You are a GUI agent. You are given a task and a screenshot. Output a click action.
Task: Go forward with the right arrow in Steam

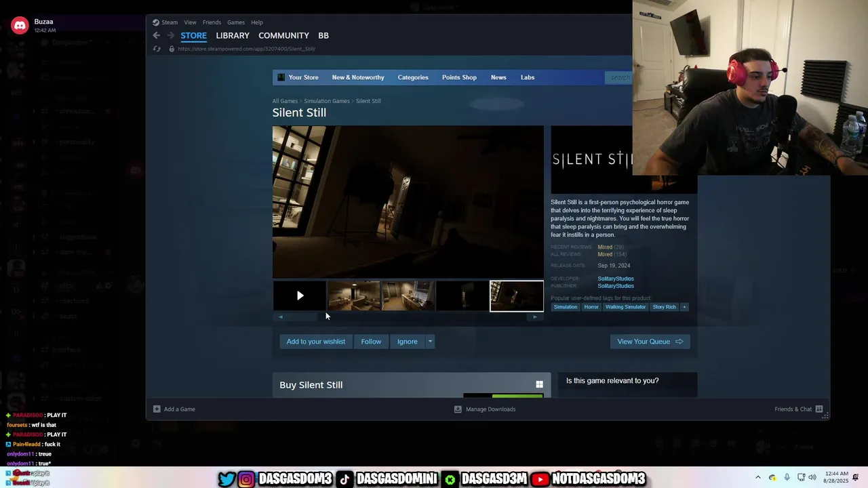tap(171, 35)
